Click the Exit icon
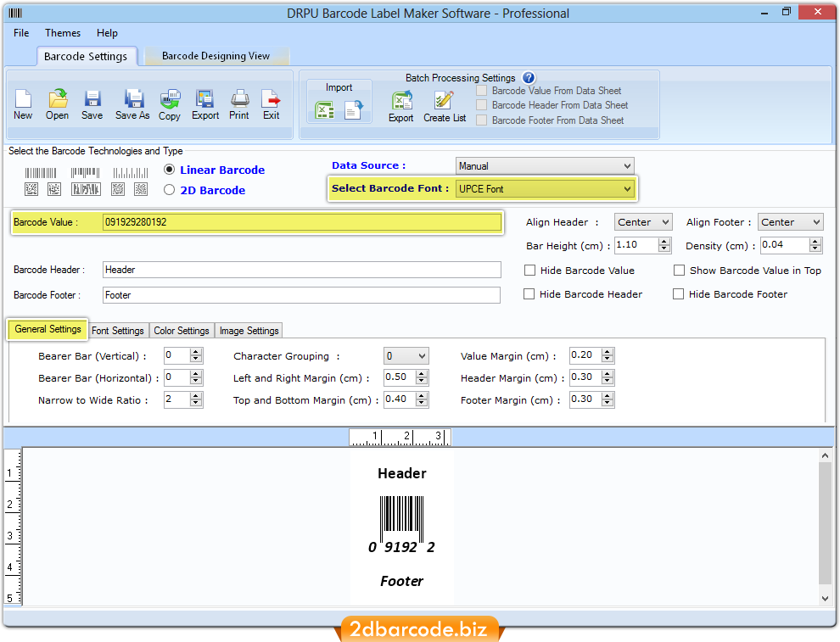This screenshot has height=642, width=840. (x=271, y=98)
